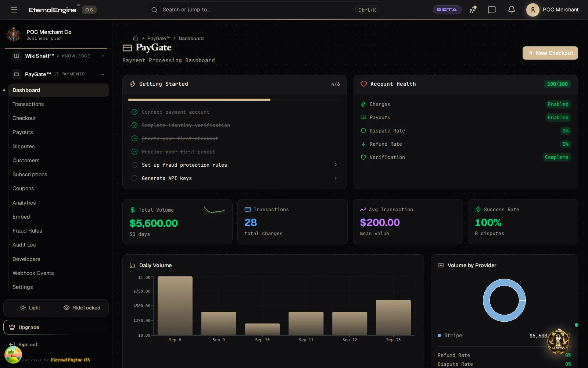Click the Avg Transaction trend icon
Screen dimensions: 588x368
point(363,209)
